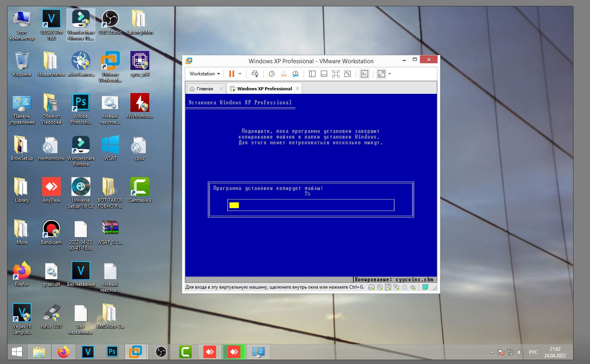Switch to the Главная tab
590x364 pixels.
pyautogui.click(x=205, y=89)
